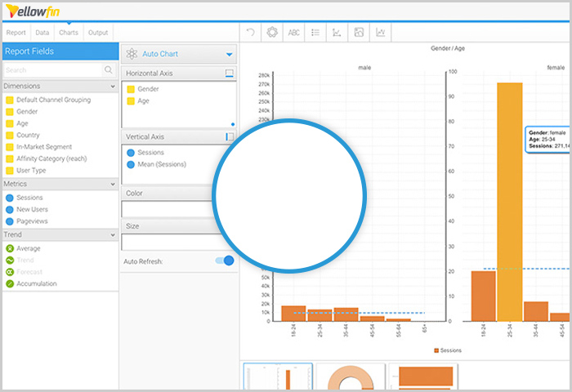Switch to the Data tab

click(x=42, y=33)
